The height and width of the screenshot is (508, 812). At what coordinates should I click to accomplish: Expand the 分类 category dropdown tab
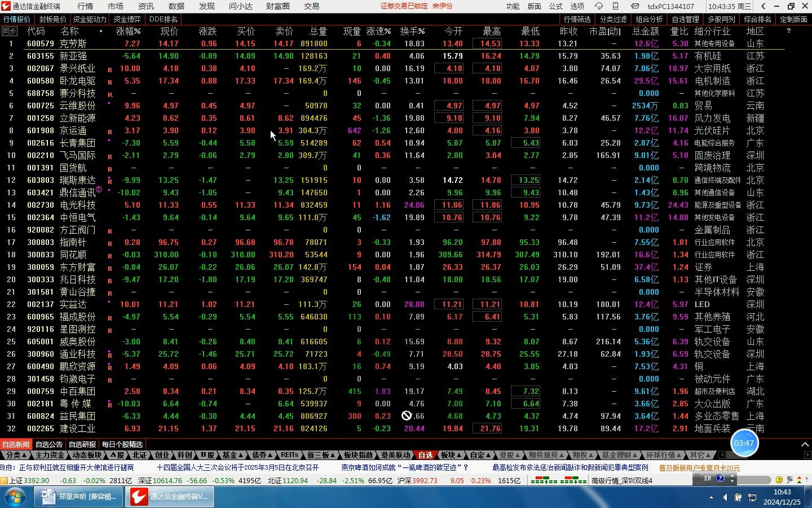click(x=15, y=456)
